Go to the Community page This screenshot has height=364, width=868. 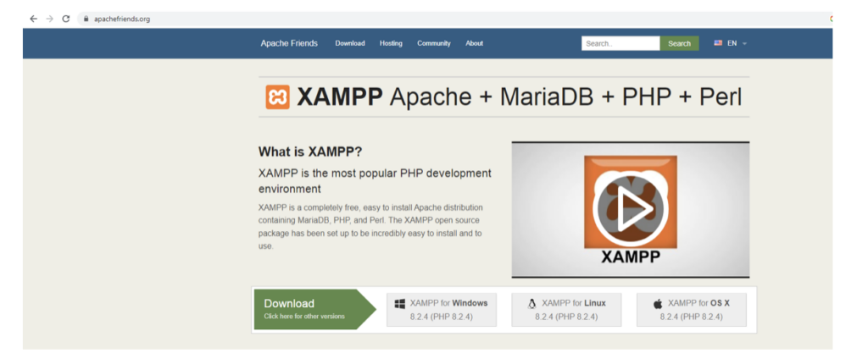(x=433, y=43)
